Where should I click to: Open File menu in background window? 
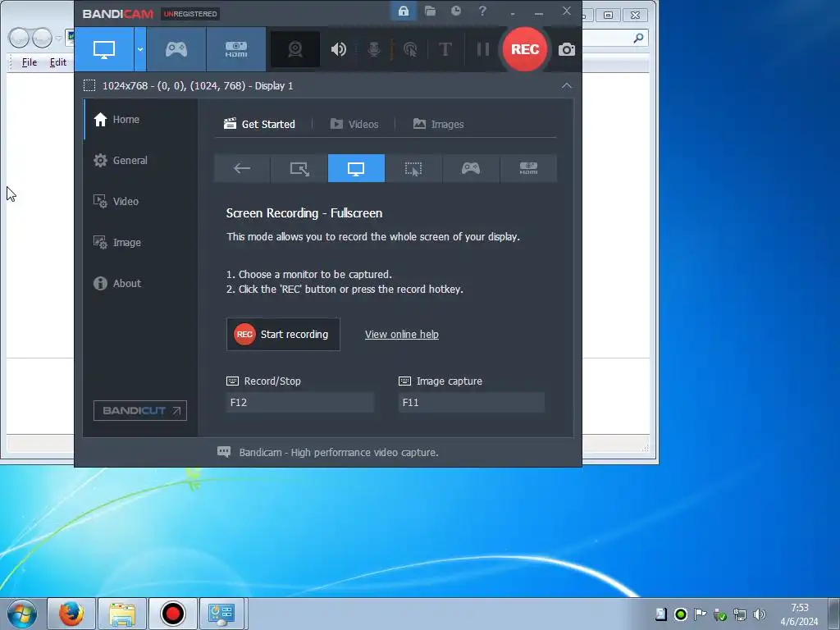click(x=29, y=62)
